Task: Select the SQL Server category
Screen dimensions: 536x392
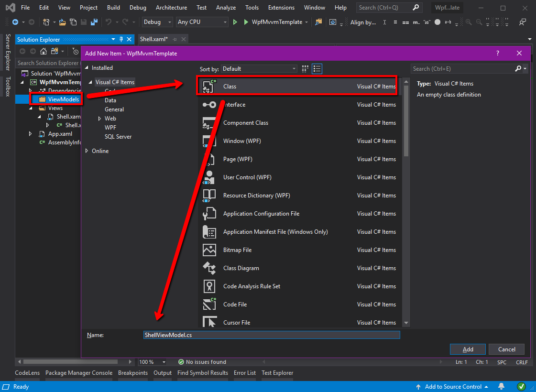Action: click(118, 136)
